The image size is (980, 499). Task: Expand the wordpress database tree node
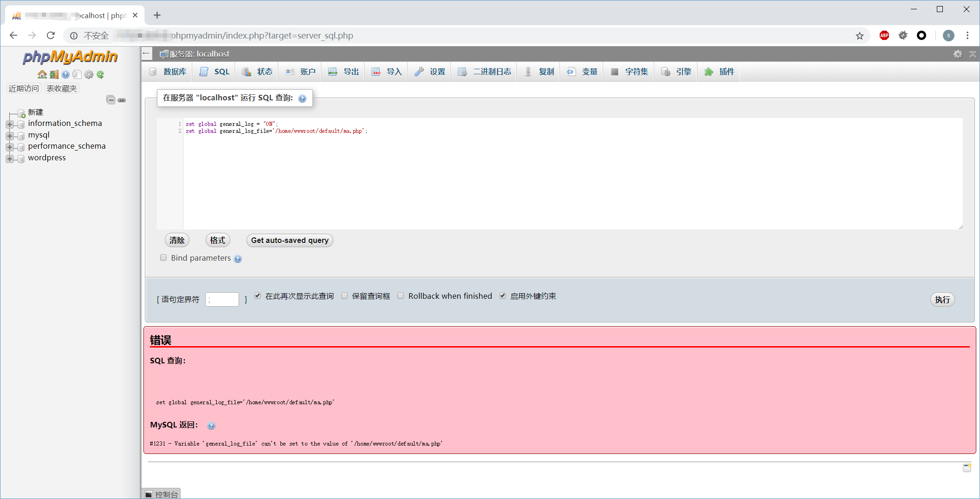[9, 158]
